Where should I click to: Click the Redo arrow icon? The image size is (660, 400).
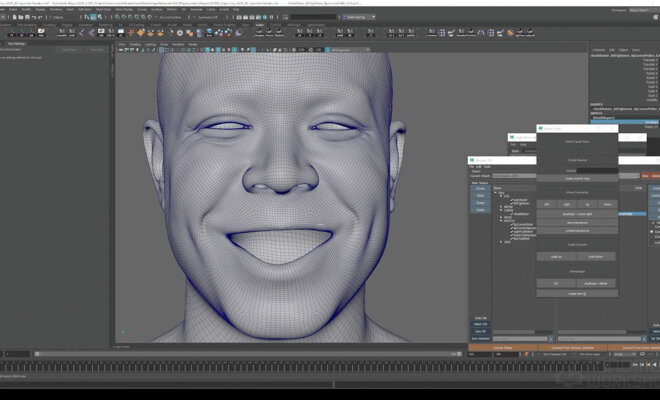(x=40, y=17)
